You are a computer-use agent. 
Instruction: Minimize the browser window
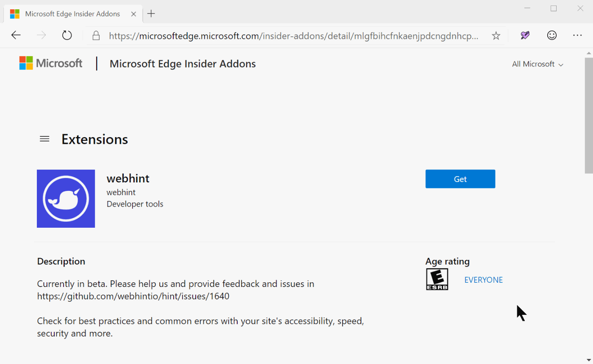(x=527, y=8)
